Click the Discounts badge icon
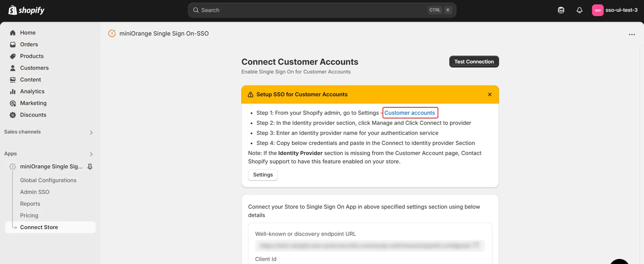The height and width of the screenshot is (264, 644). click(13, 115)
